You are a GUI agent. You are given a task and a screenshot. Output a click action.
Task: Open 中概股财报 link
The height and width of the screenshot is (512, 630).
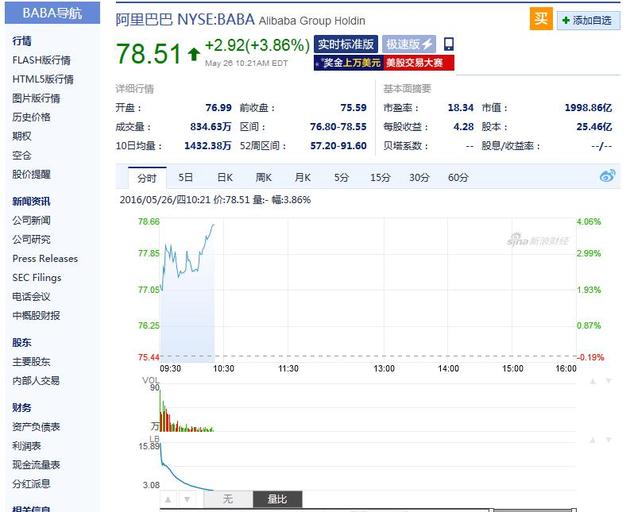click(36, 315)
